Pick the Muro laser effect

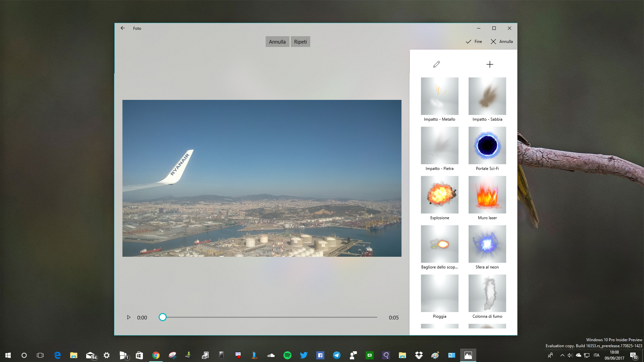pos(487,198)
